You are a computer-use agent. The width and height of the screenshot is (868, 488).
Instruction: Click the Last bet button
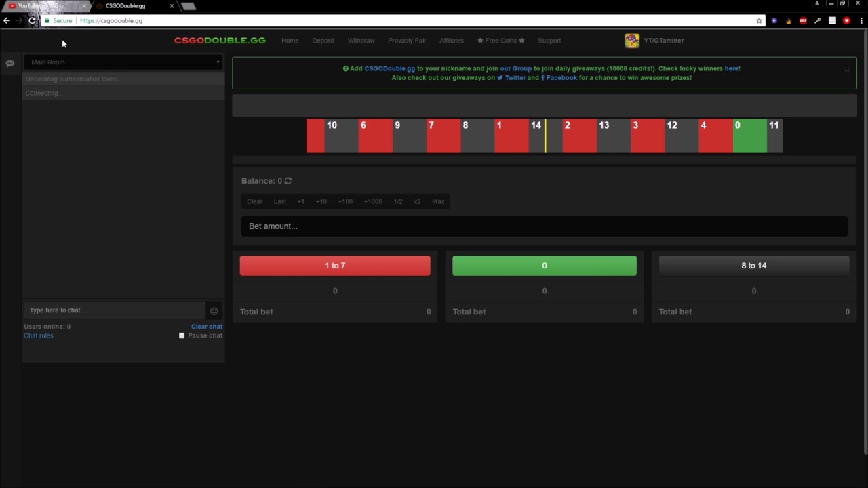coord(280,201)
